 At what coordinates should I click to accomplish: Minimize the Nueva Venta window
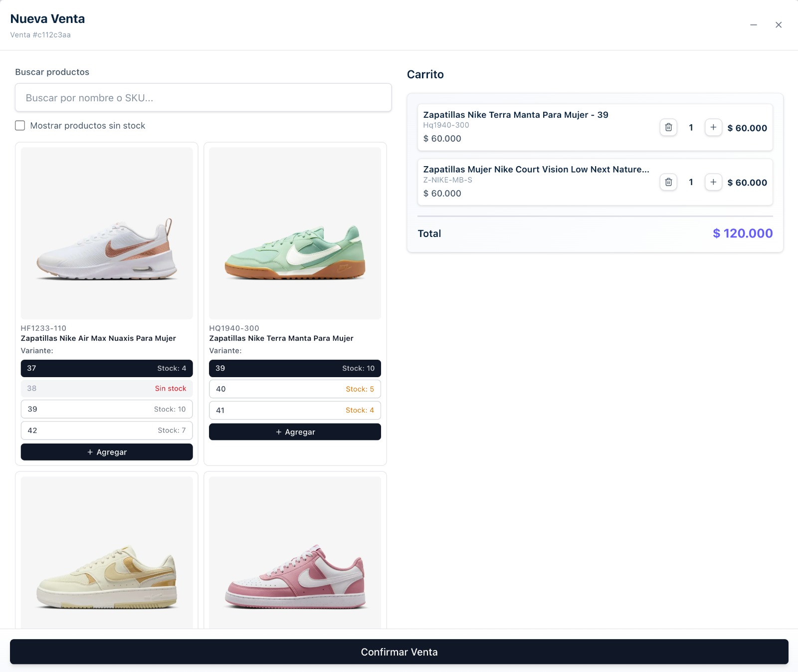point(753,24)
